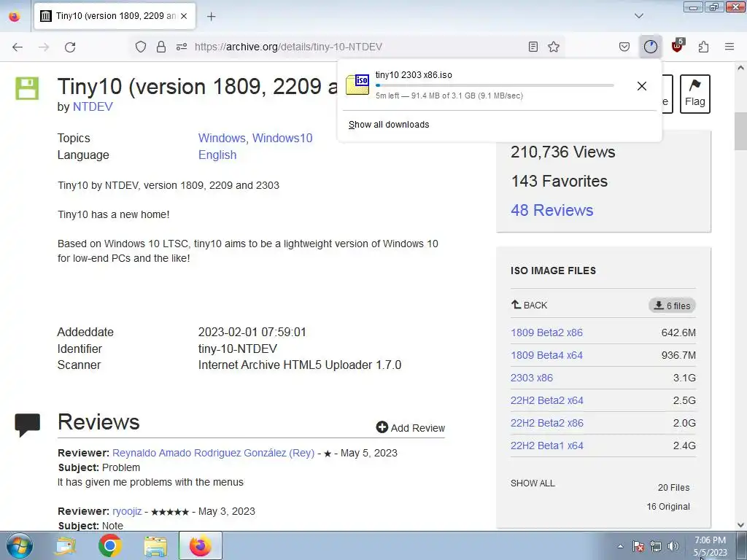Click the green floppy disk software icon
Screen dimensions: 747x560
(27, 88)
